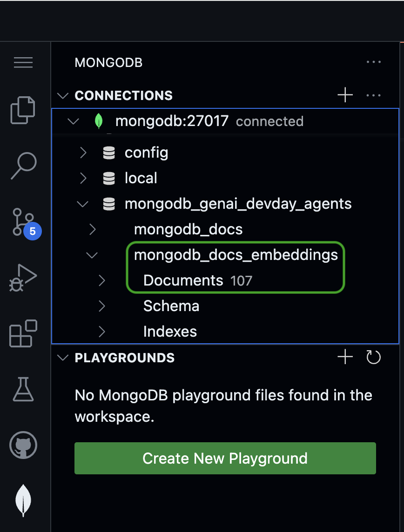Expand the Schema node
The width and height of the screenshot is (404, 532).
click(101, 306)
